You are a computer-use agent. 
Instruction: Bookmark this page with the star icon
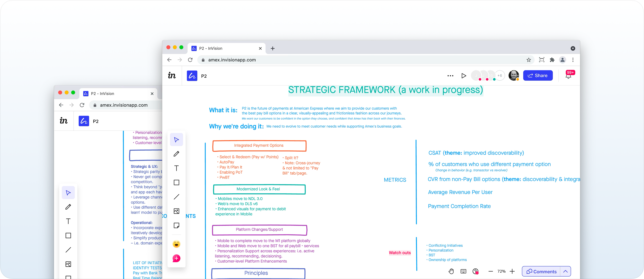pyautogui.click(x=528, y=60)
